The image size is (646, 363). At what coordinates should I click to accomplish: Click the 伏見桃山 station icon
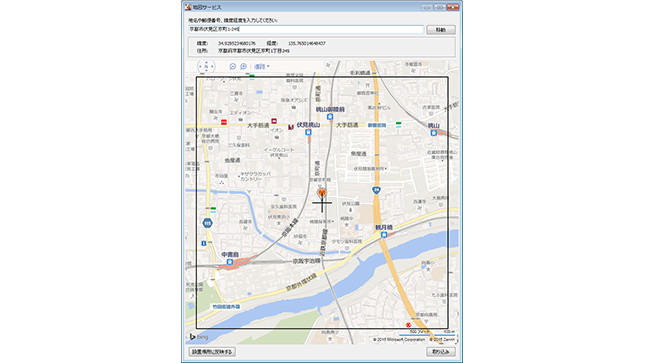coord(308,132)
